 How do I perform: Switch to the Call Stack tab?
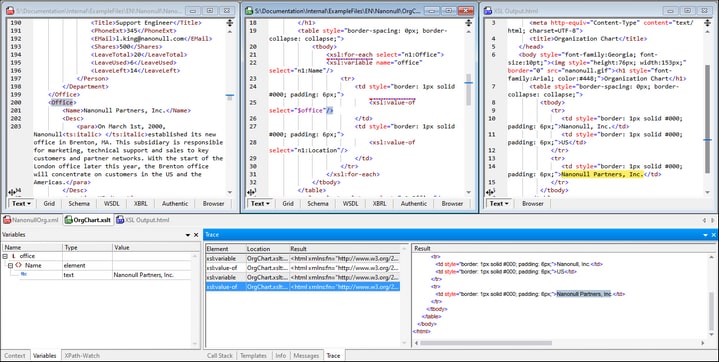click(x=220, y=356)
